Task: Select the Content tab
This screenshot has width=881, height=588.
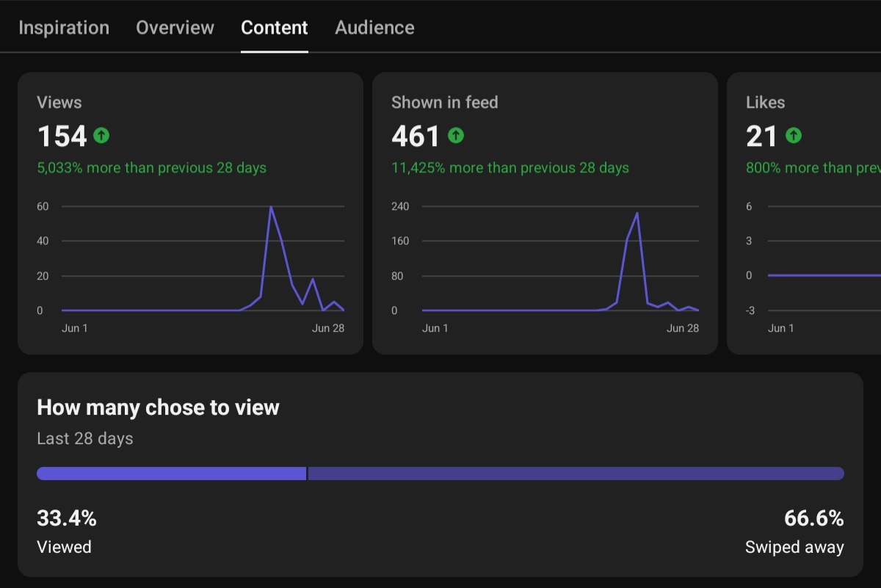Action: (275, 28)
